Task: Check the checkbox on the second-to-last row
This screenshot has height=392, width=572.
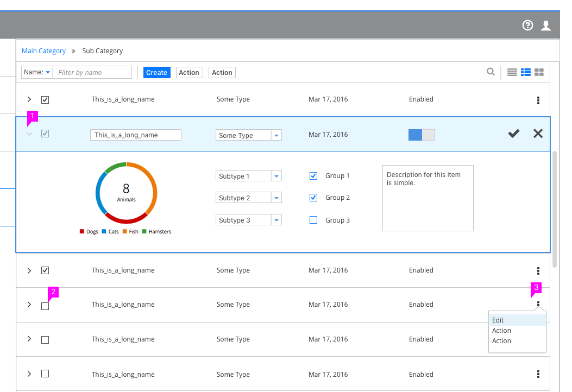Action: [x=45, y=340]
